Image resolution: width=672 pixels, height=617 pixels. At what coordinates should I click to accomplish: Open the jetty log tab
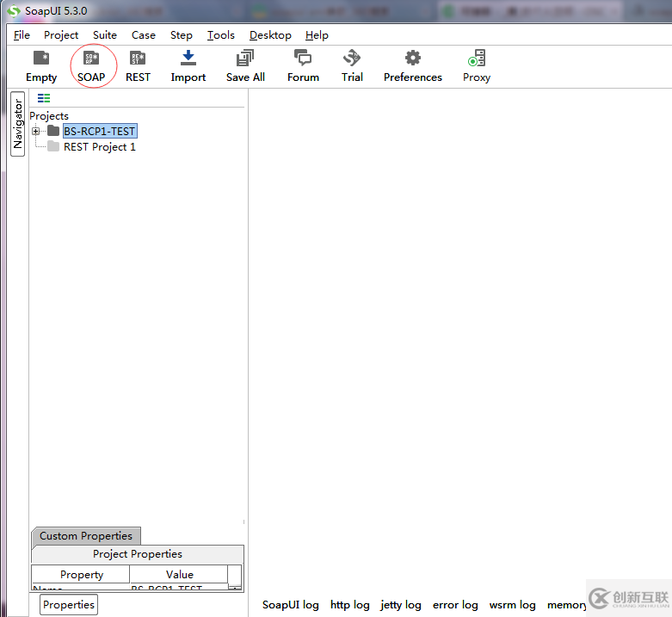[401, 605]
